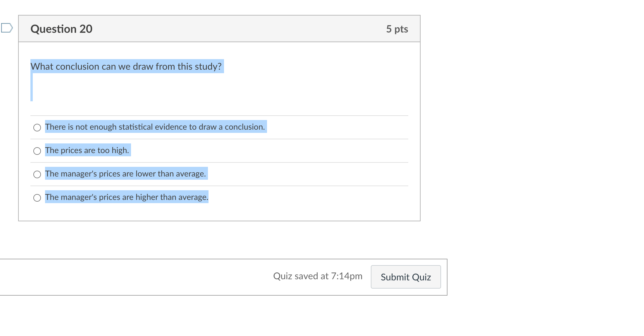Click the first answer's highlighted text
This screenshot has height=336, width=644.
tap(155, 127)
